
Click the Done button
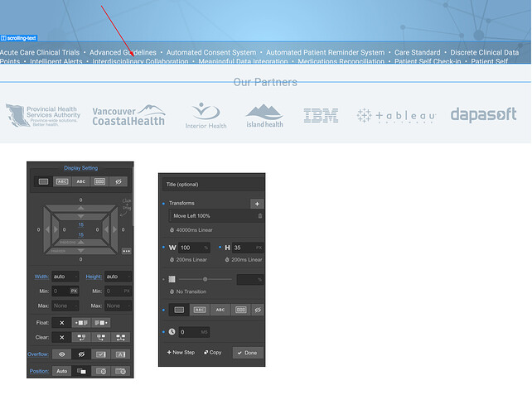click(x=248, y=353)
